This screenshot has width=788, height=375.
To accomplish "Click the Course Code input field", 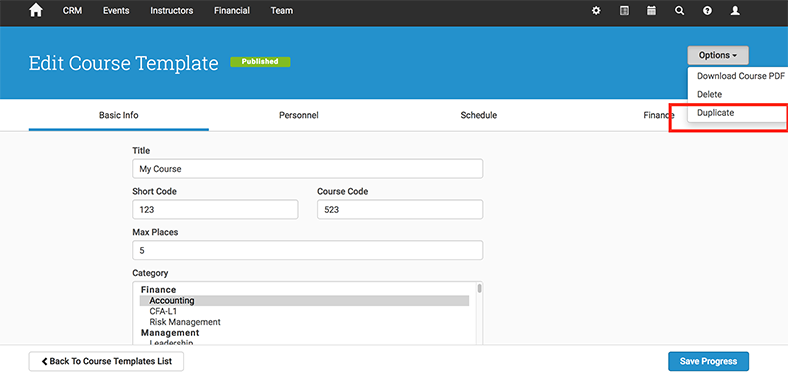I will [400, 210].
